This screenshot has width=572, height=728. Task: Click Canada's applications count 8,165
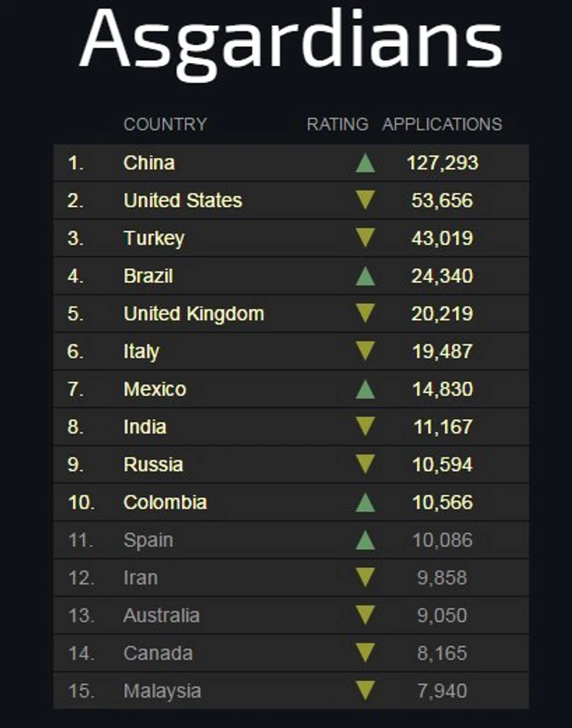(442, 653)
